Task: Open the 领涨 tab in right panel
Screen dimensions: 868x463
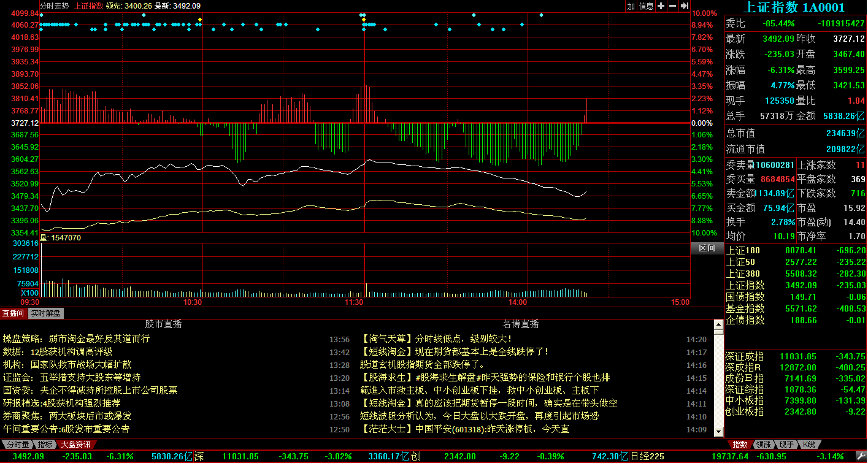Action: 762,444
